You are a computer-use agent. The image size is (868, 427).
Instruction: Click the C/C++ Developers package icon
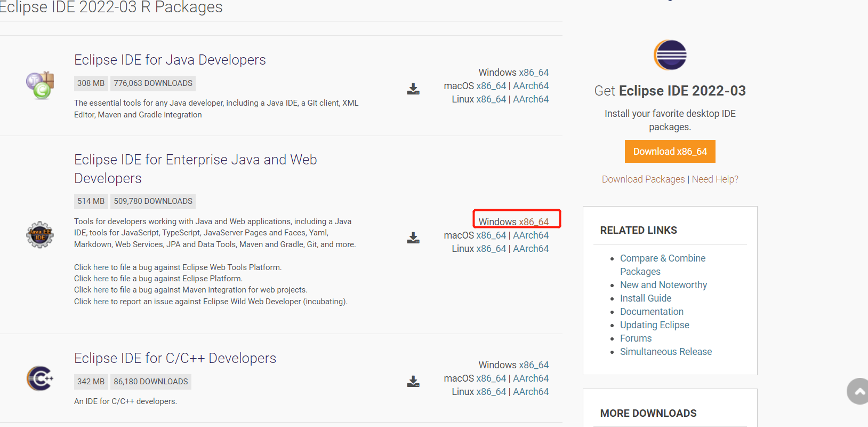click(x=40, y=378)
